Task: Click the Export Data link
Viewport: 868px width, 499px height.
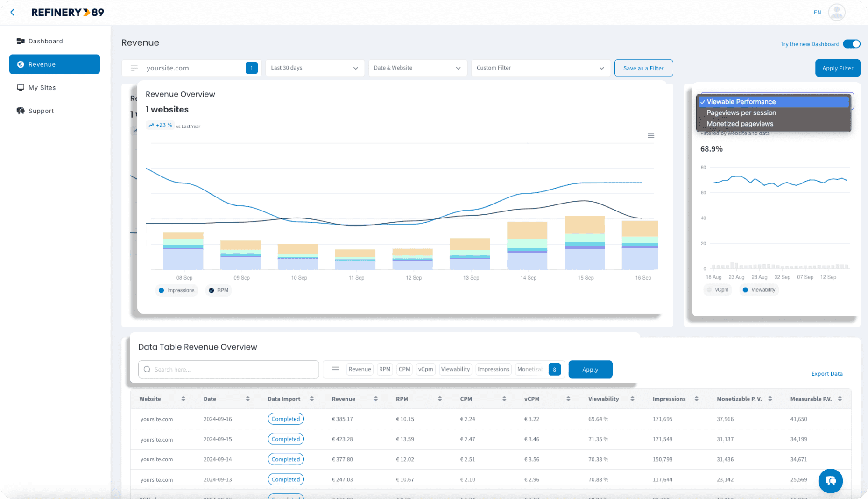Action: [827, 374]
